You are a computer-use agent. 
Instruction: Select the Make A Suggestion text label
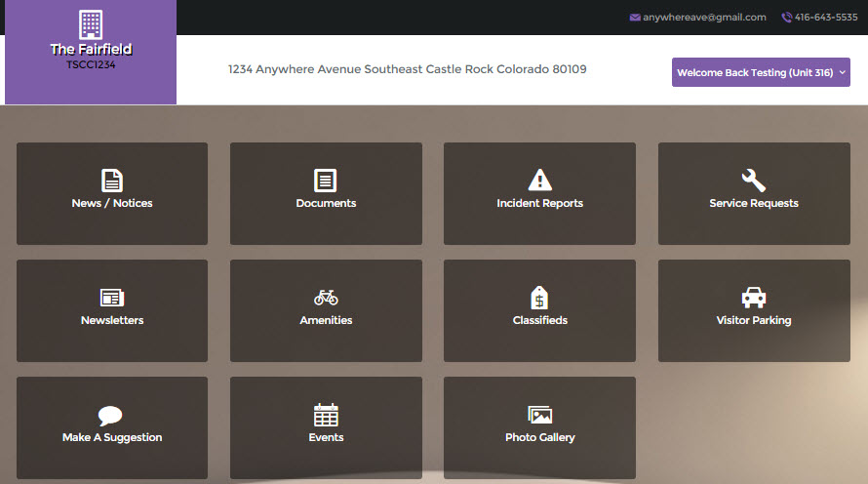112,438
